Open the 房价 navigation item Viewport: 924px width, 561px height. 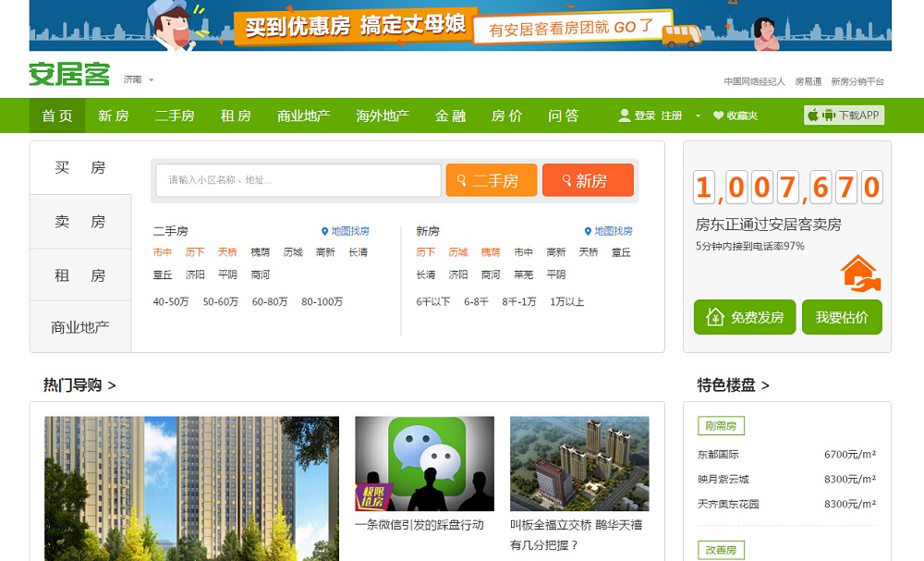pos(506,116)
